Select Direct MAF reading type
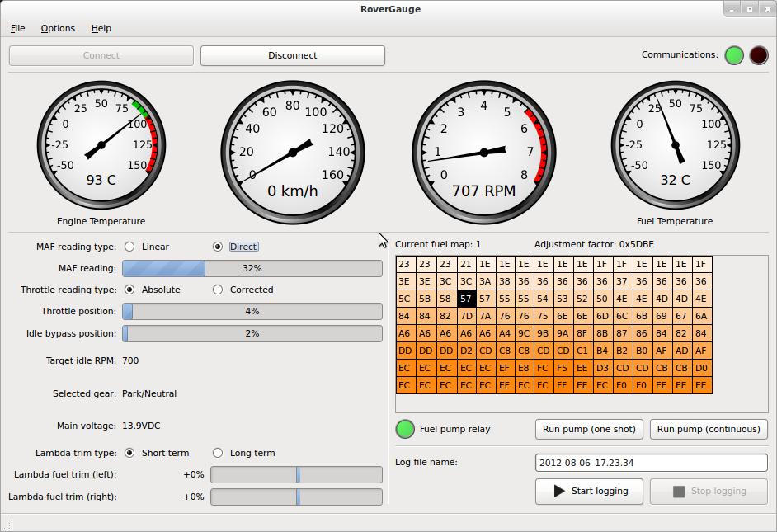Image resolution: width=777 pixels, height=532 pixels. [x=218, y=247]
